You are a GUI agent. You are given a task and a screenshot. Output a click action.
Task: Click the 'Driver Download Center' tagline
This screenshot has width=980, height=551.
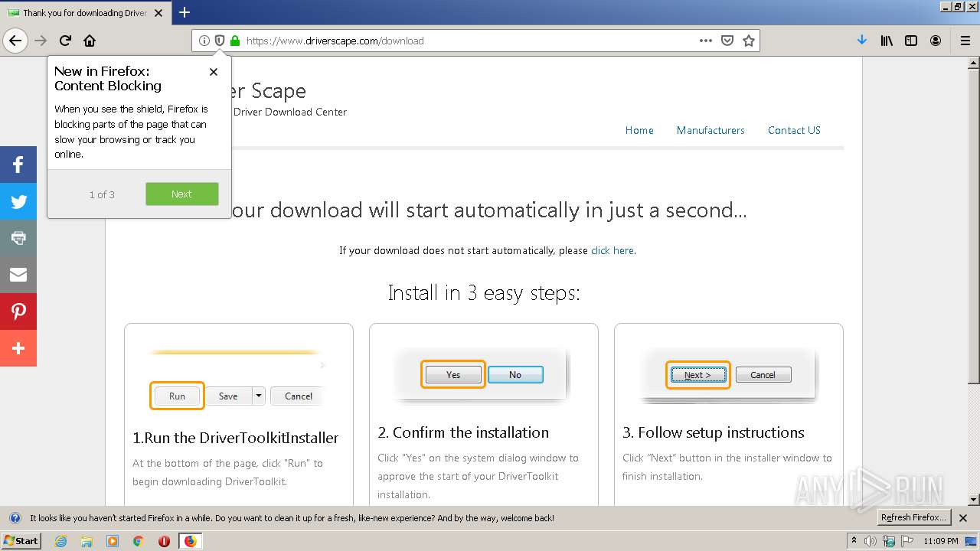pyautogui.click(x=289, y=112)
